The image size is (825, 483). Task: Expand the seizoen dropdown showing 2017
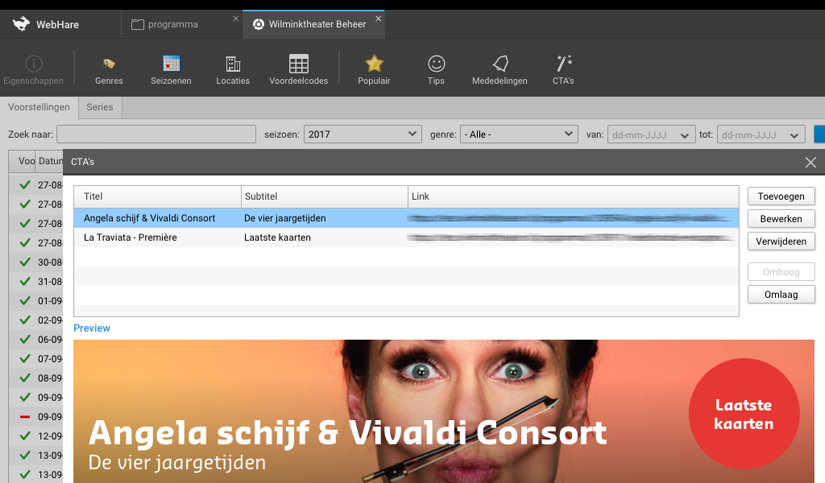[x=362, y=134]
